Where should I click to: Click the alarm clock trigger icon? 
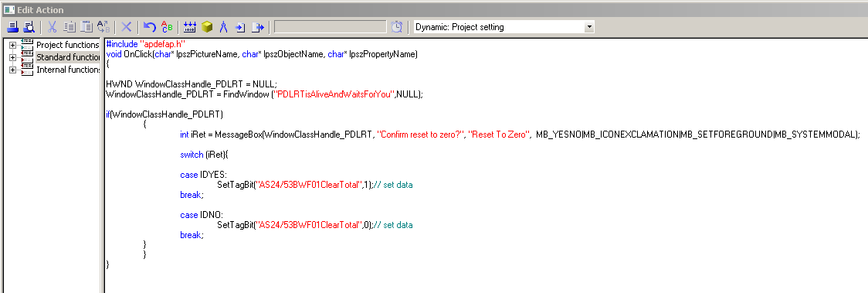coord(397,27)
